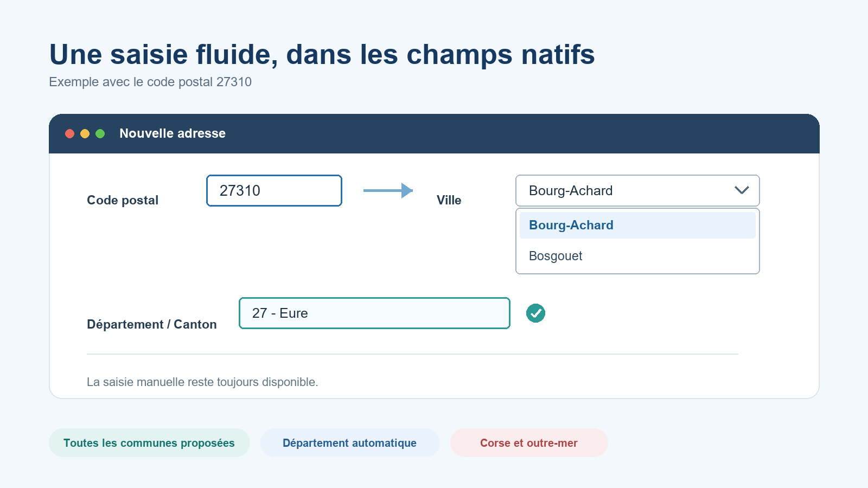Focus the Code postal field 27310
This screenshot has height=488, width=868.
point(274,191)
